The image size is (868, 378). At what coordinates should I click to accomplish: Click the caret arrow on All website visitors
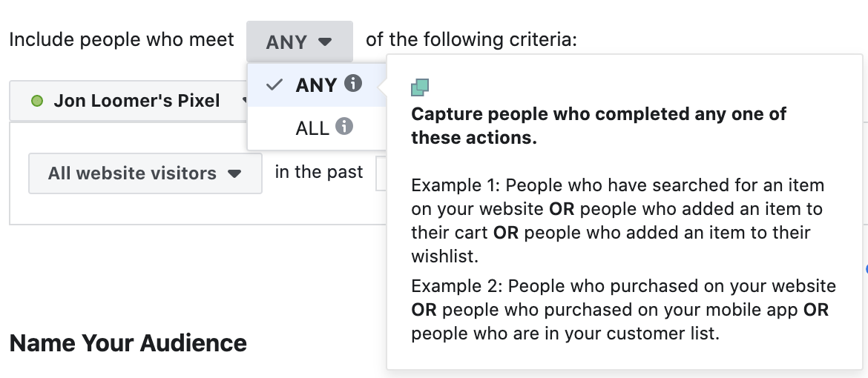[x=234, y=173]
